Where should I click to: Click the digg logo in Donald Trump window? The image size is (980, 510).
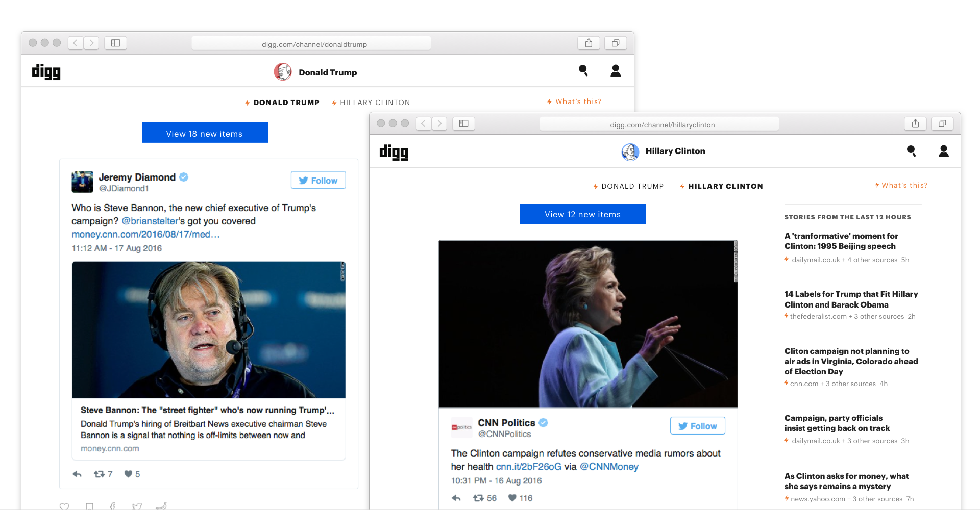pyautogui.click(x=46, y=71)
